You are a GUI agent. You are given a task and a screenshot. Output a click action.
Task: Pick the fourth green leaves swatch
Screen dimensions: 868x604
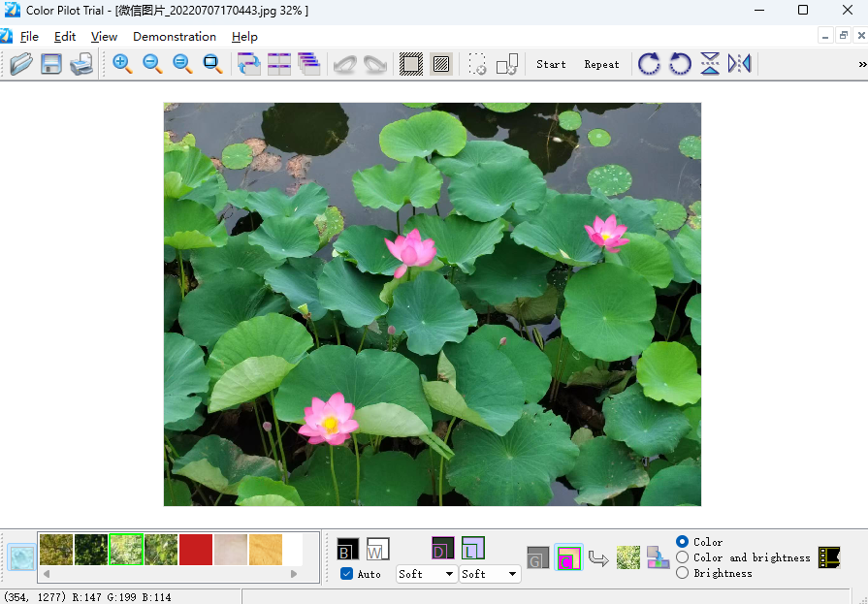click(x=161, y=549)
